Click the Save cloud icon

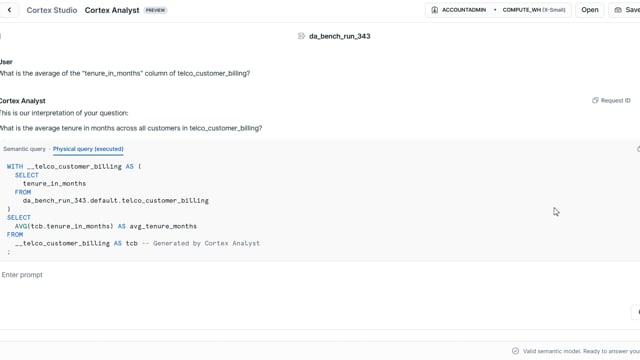[x=618, y=10]
